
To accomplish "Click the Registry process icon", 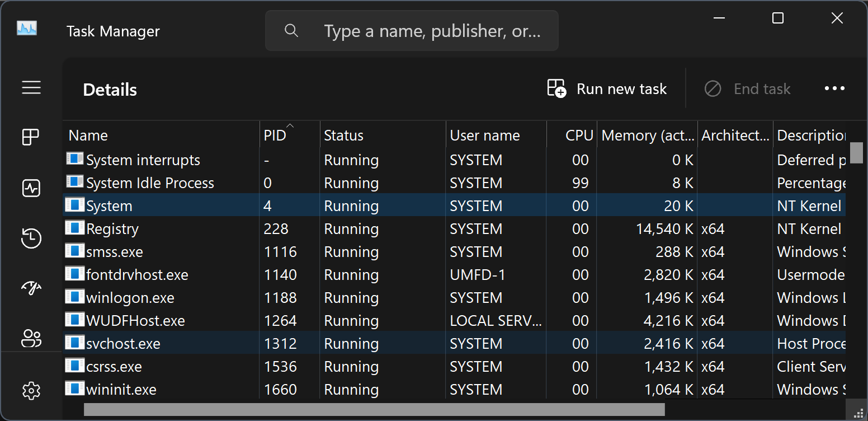I will coord(74,228).
